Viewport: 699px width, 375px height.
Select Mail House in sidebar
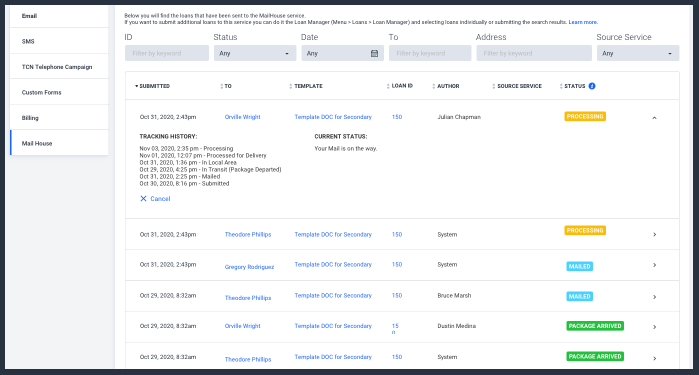click(59, 143)
